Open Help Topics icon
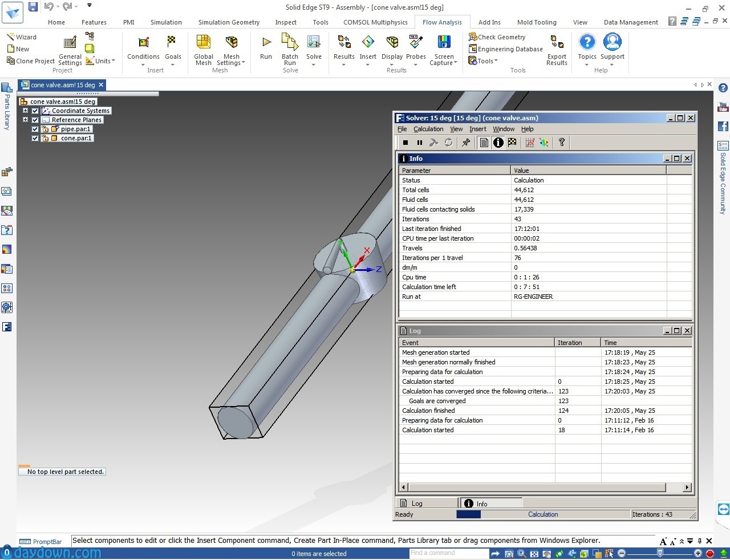The height and width of the screenshot is (560, 730). (587, 47)
